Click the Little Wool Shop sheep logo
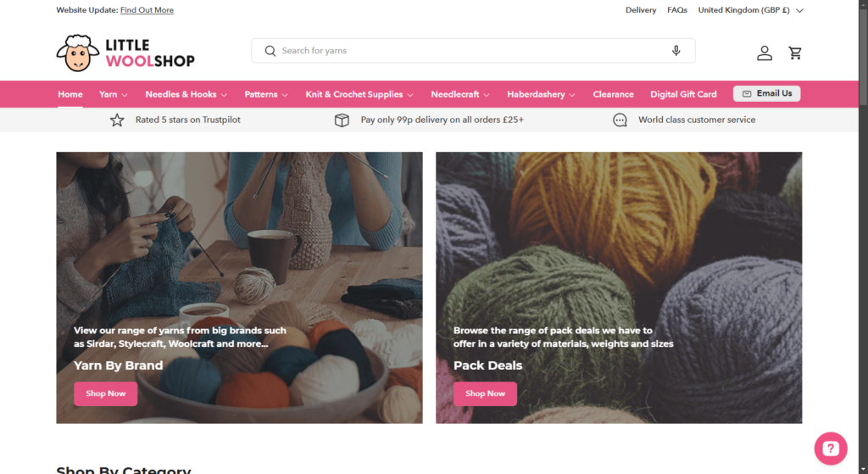868x474 pixels. click(125, 53)
